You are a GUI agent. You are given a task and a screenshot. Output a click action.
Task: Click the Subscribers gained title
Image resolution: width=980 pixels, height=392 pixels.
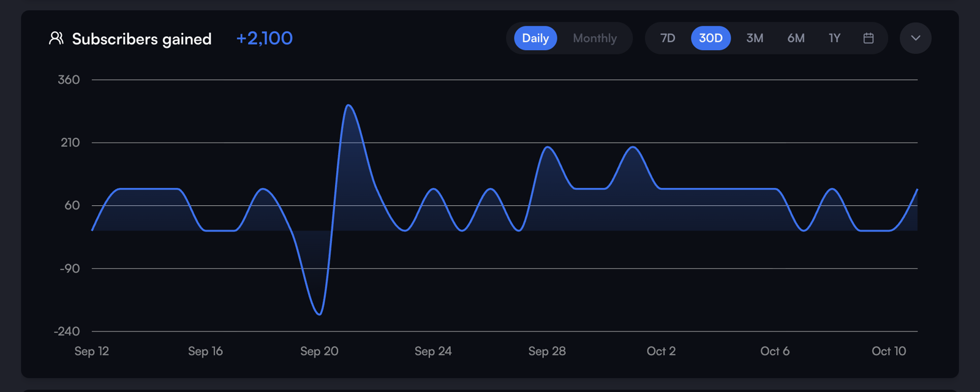141,39
